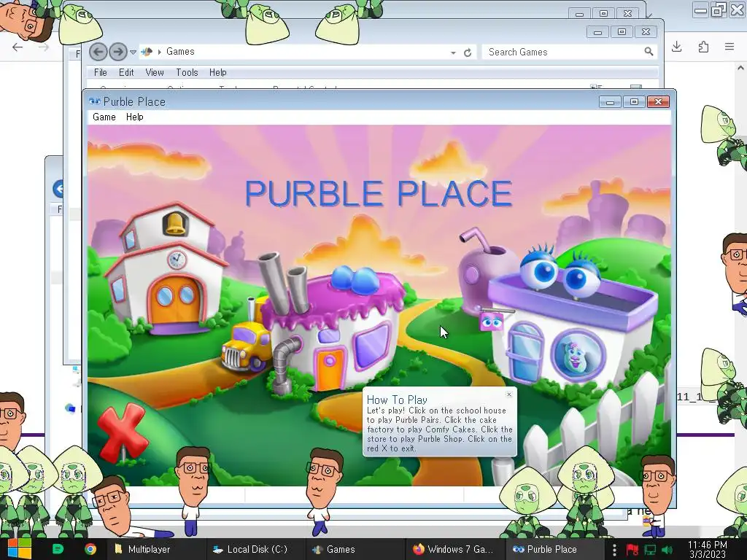This screenshot has height=560, width=747.
Task: Click the cake factory to play Comfy Cakes
Action: click(x=333, y=329)
